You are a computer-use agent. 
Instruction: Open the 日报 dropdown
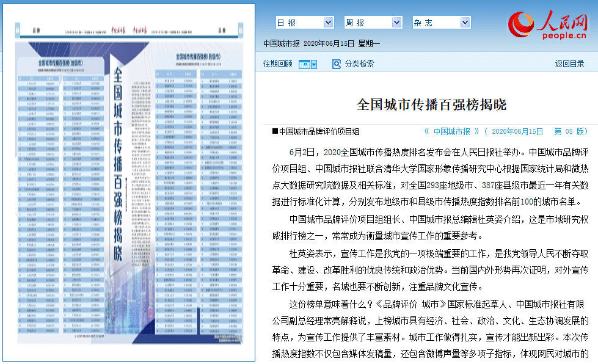coord(305,21)
